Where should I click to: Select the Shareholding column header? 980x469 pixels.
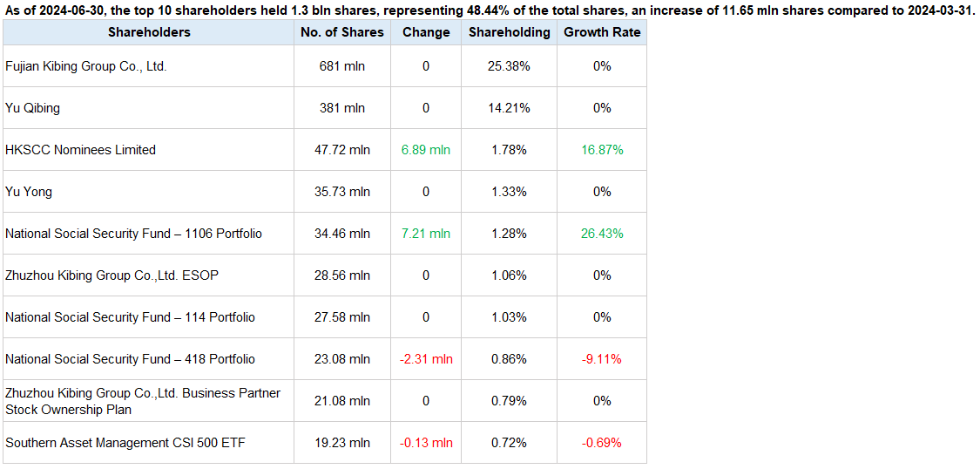pos(510,32)
